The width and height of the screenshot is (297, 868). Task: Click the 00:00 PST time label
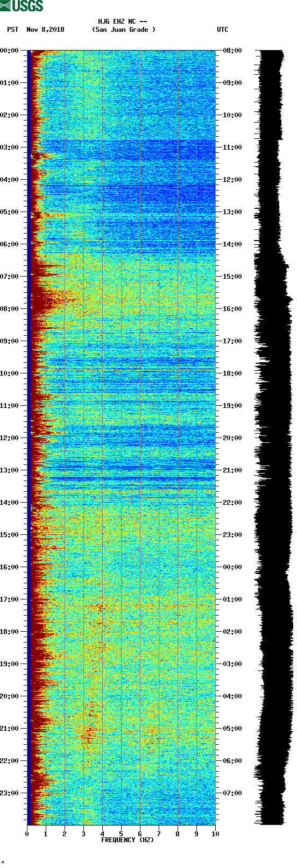pyautogui.click(x=10, y=51)
